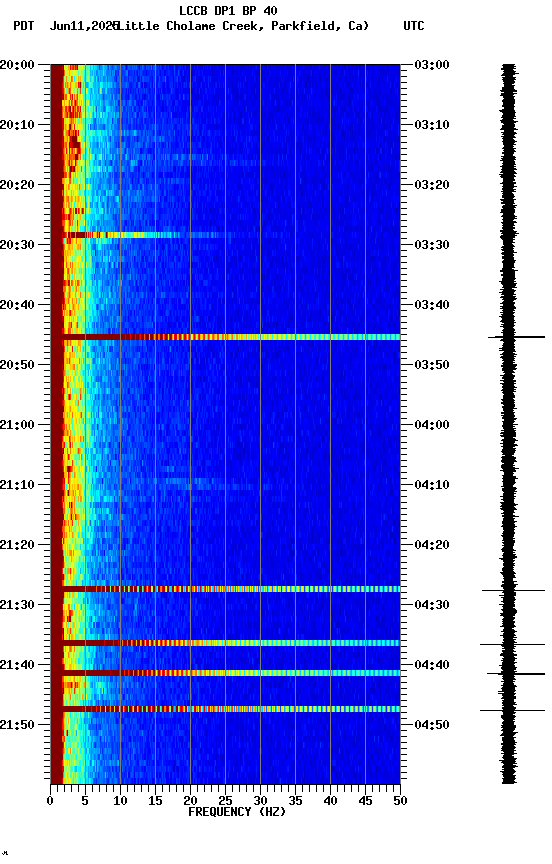Click the dark red low-frequency column below 2 Hz
This screenshot has height=864, width=552.
[x=57, y=424]
